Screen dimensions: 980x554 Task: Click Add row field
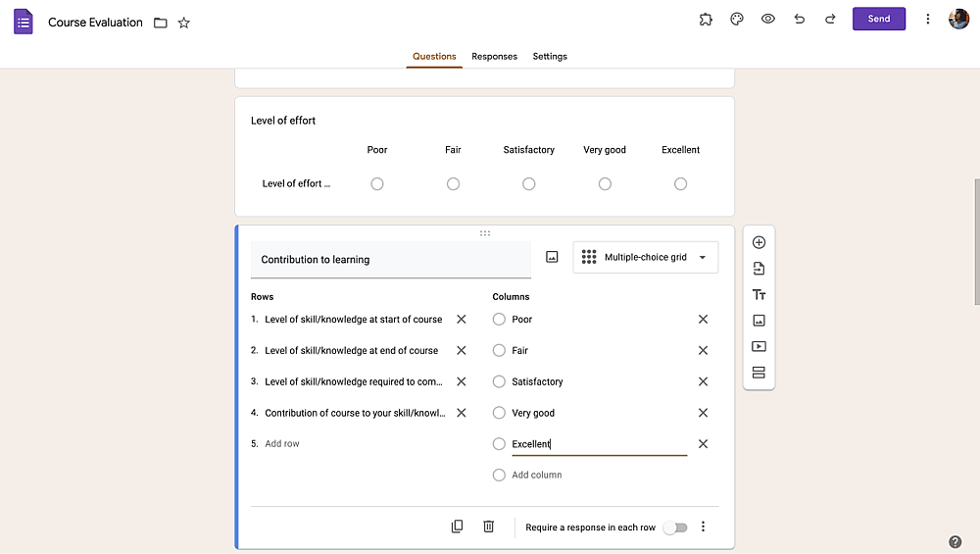click(282, 444)
